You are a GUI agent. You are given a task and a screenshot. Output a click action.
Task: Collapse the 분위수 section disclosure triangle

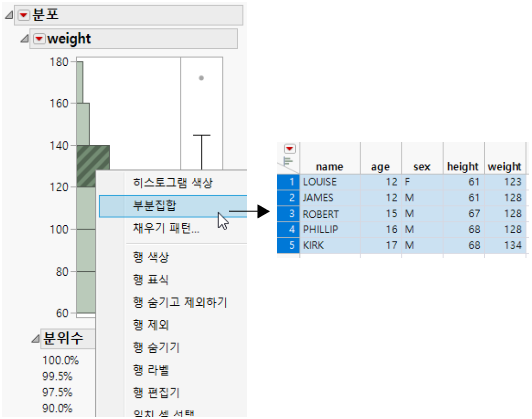pyautogui.click(x=35, y=338)
